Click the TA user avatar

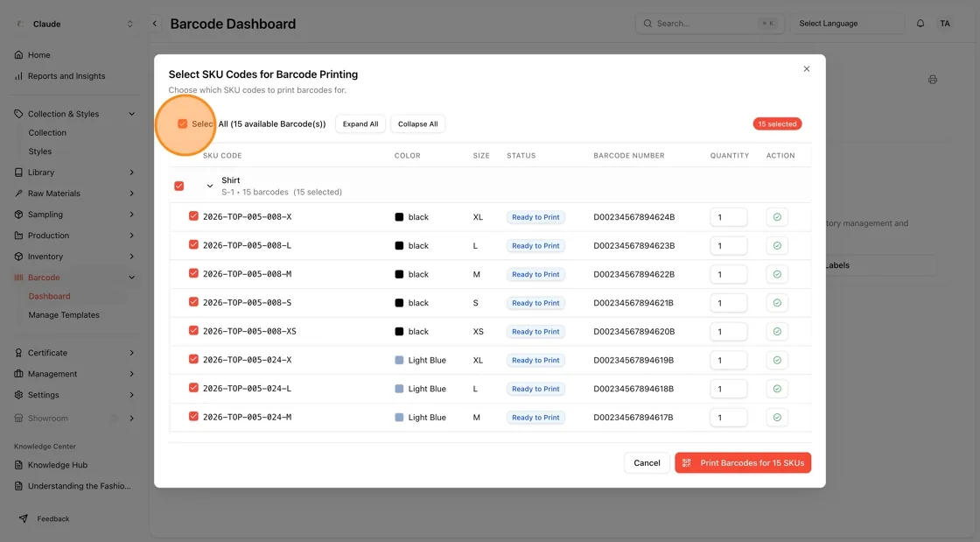945,24
